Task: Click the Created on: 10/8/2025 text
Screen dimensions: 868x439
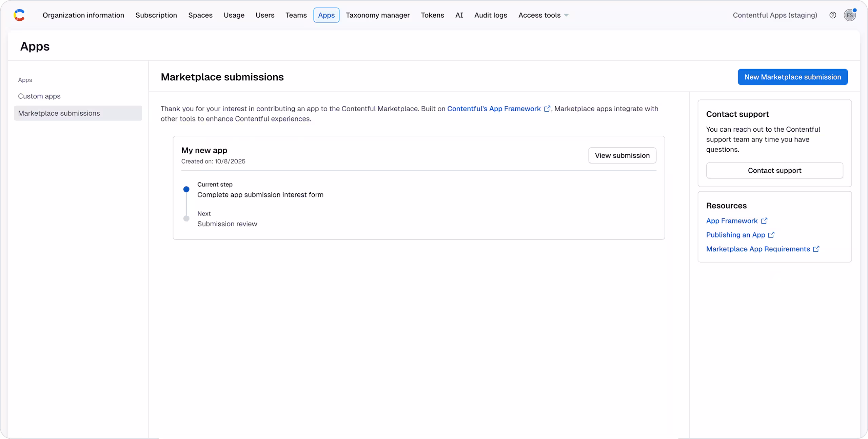Action: click(x=213, y=161)
